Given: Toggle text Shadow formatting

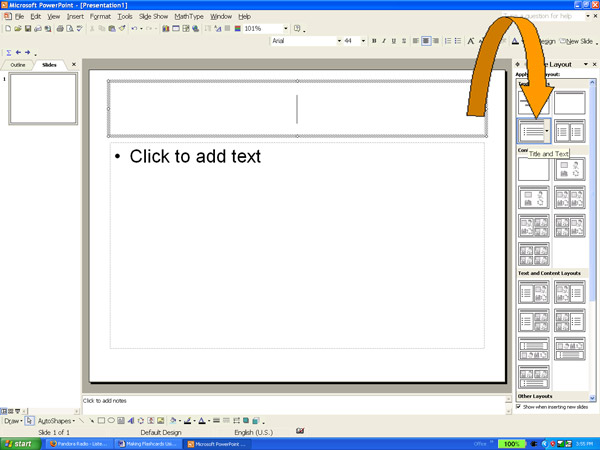Looking at the screenshot, I should (x=404, y=41).
